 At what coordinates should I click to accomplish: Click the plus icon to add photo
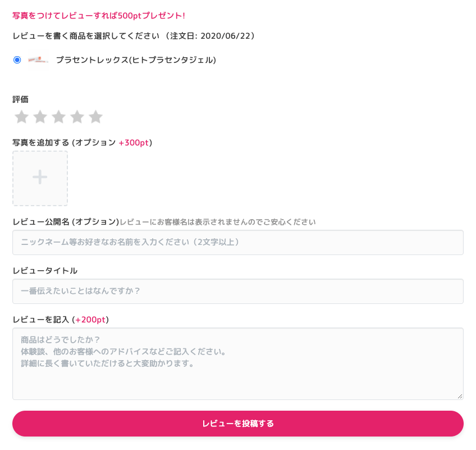(x=40, y=177)
